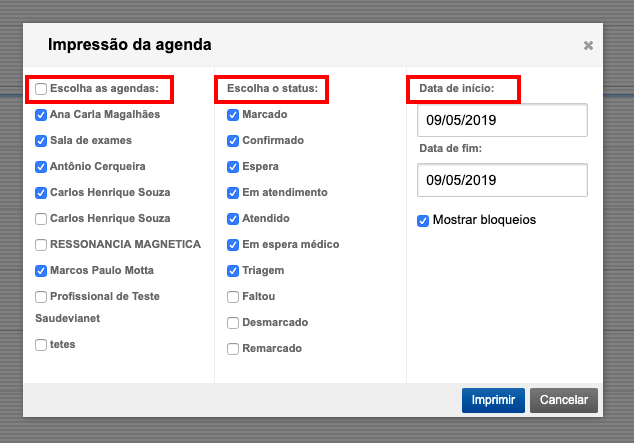
Task: Uncheck the Confirmado status
Action: pos(233,141)
